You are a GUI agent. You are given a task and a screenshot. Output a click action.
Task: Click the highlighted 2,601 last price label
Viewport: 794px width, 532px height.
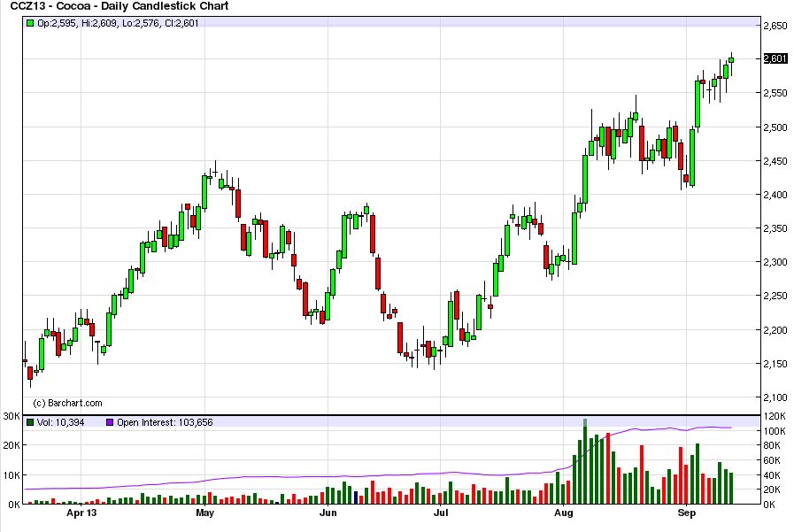pos(775,58)
